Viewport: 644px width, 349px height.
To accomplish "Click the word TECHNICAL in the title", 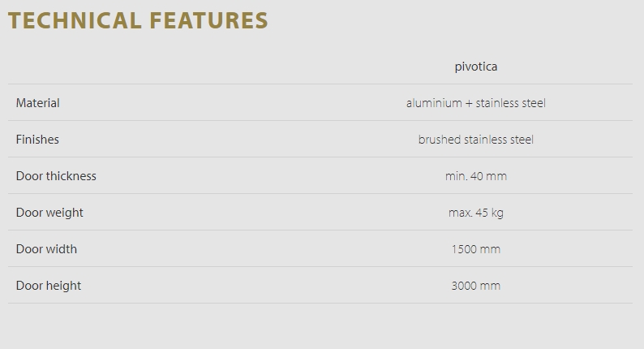I will click(x=75, y=20).
